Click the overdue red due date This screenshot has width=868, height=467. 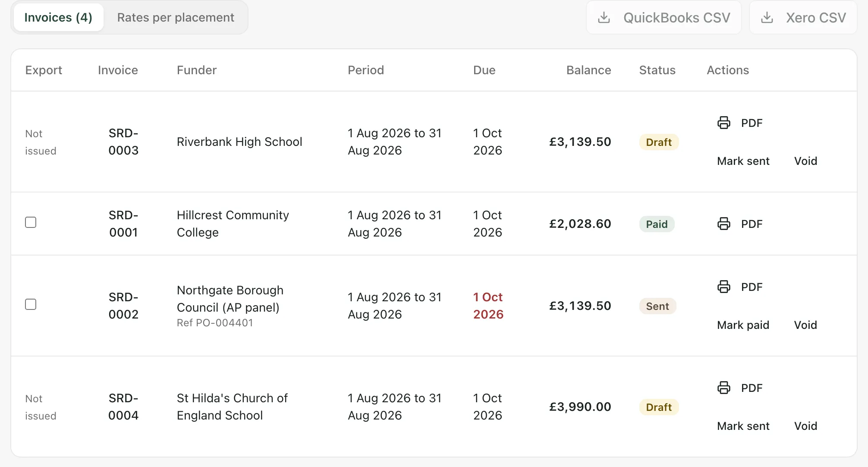click(488, 306)
